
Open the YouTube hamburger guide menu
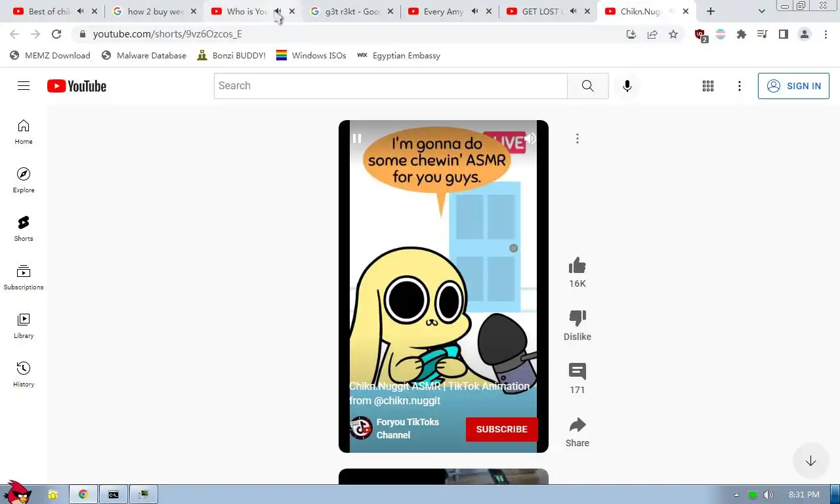24,86
